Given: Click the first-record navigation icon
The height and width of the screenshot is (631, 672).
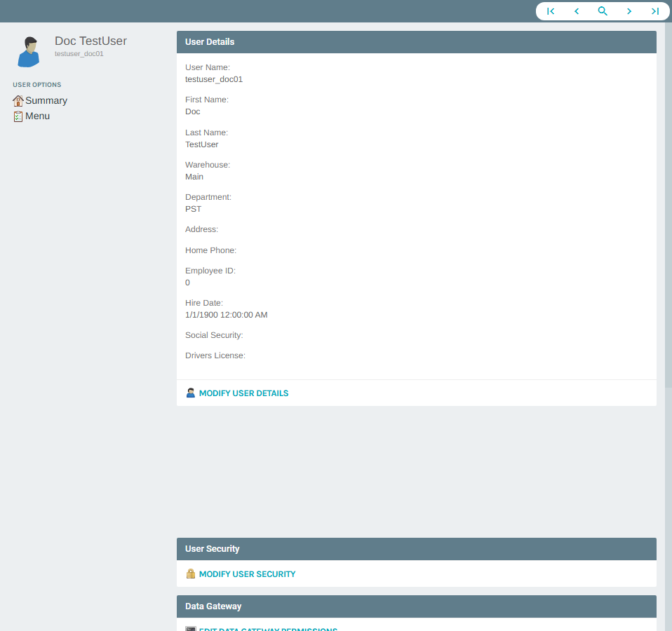Looking at the screenshot, I should (551, 11).
